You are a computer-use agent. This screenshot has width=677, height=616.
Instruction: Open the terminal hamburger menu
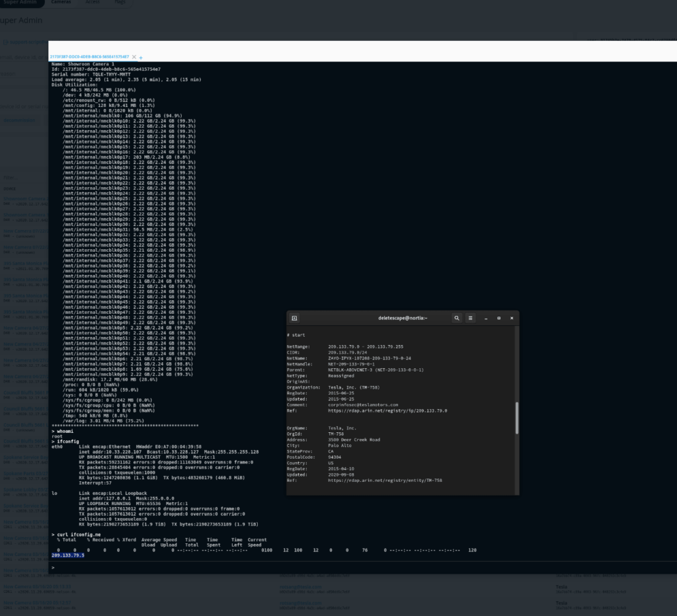point(470,318)
